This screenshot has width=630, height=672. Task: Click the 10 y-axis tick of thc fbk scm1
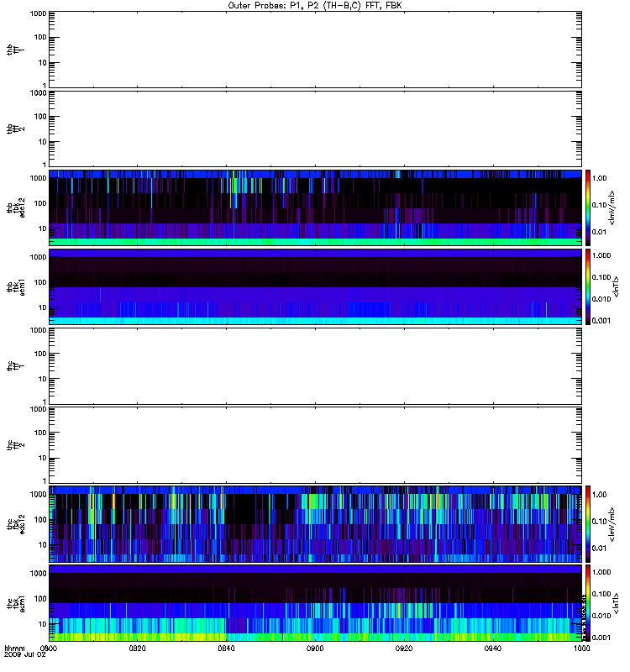(x=43, y=624)
